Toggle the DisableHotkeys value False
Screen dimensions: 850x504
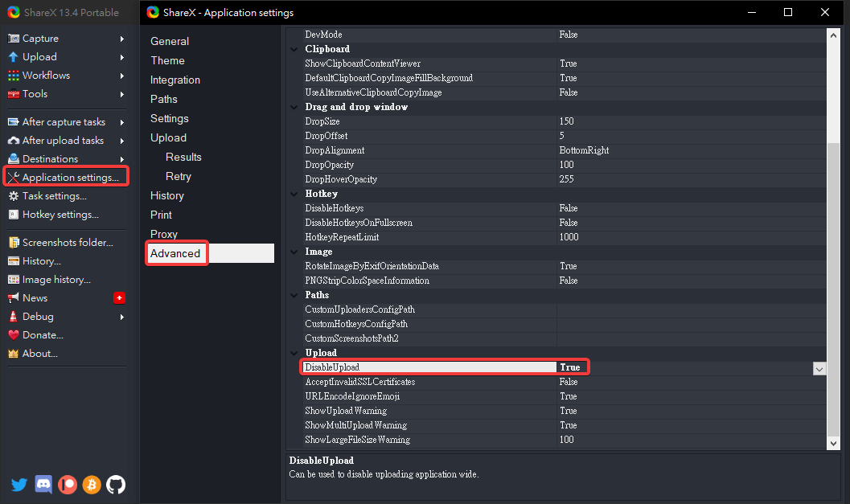(x=568, y=208)
